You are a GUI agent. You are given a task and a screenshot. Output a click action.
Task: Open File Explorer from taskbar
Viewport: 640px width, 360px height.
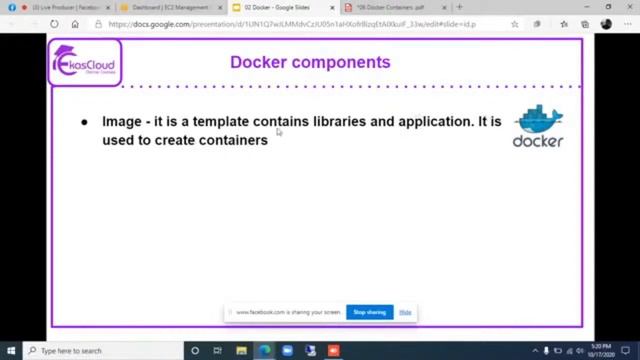pyautogui.click(x=241, y=351)
